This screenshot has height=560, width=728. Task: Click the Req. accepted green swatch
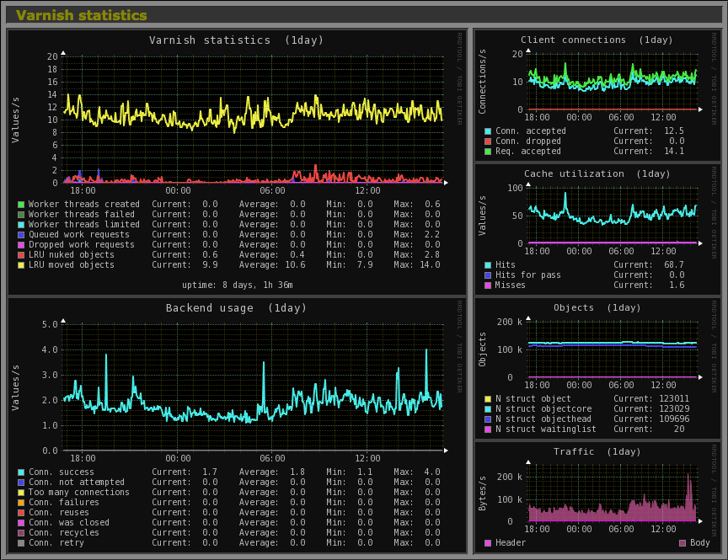coord(488,152)
